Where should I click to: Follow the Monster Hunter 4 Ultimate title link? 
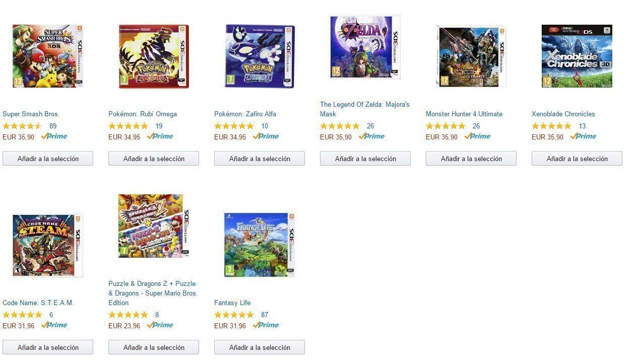[464, 114]
